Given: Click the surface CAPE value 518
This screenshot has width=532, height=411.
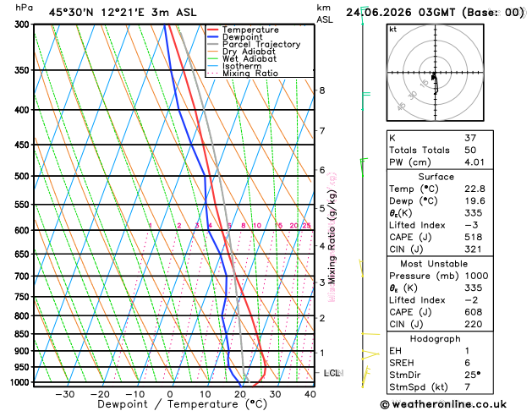Looking at the screenshot, I should (474, 237).
